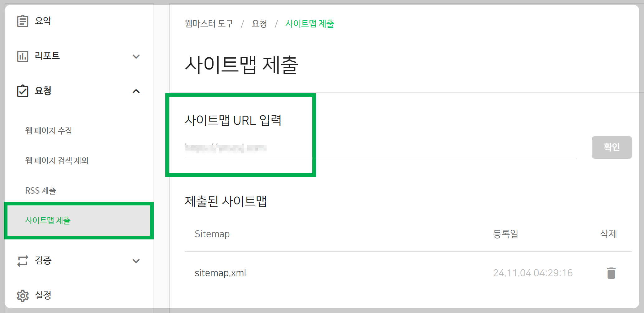Click the 요청 breadcrumb link
644x313 pixels.
pos(259,24)
